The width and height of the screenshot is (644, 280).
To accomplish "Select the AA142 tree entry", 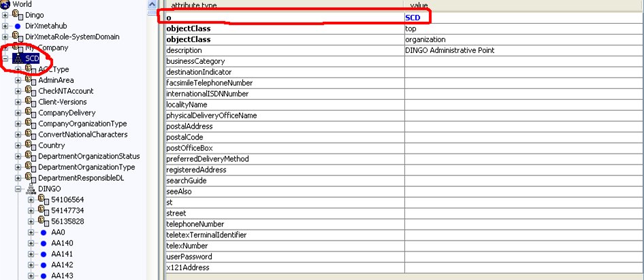I will (63, 265).
